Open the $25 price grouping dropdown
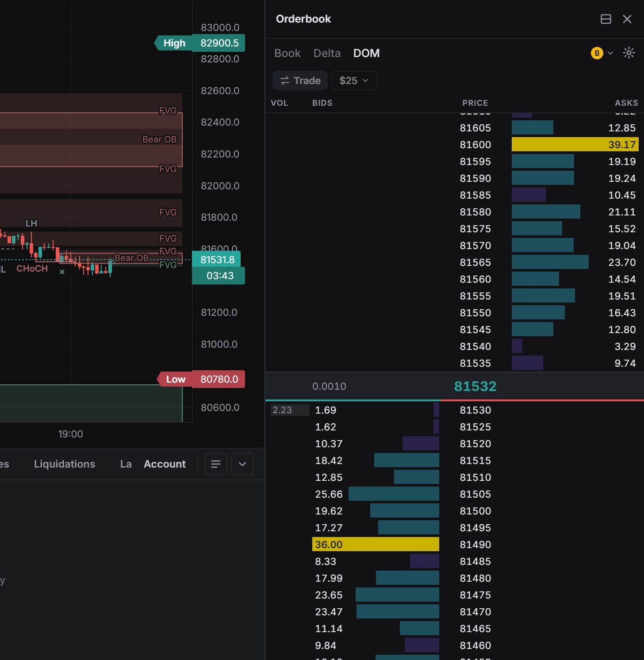644x660 pixels. (354, 81)
